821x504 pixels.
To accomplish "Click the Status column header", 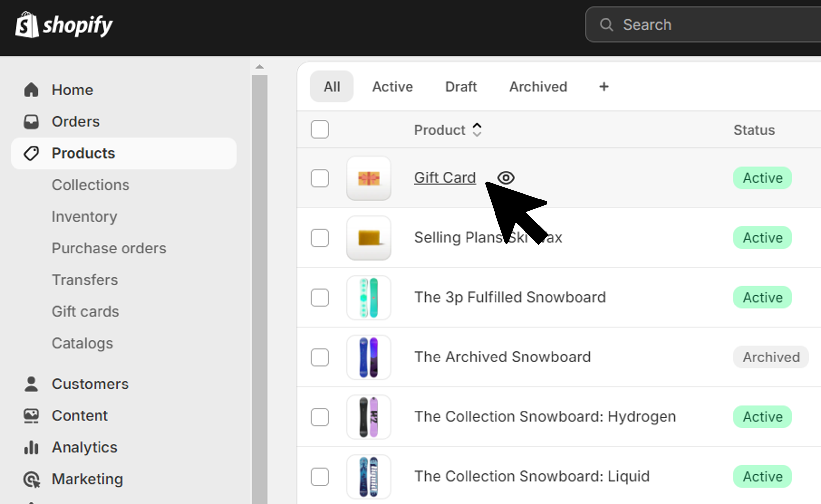I will coord(754,130).
